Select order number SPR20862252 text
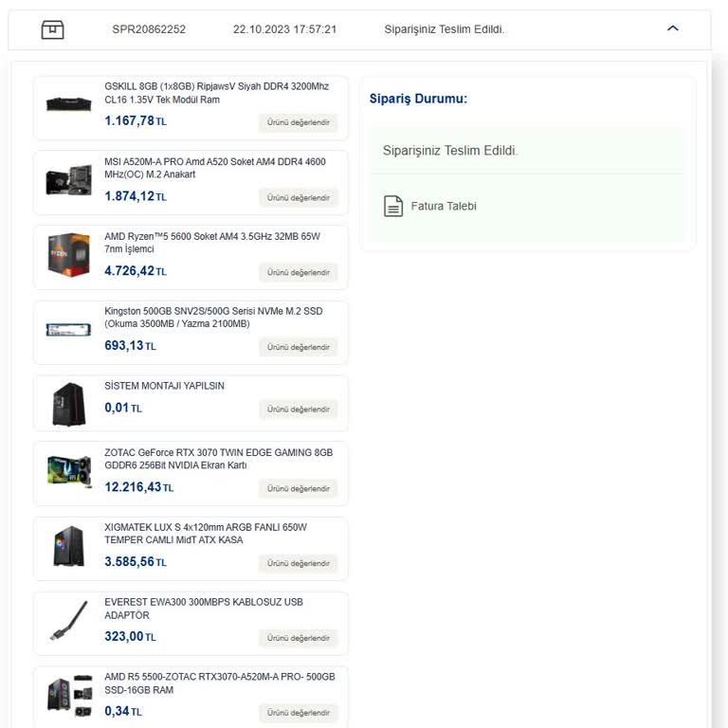 [149, 29]
